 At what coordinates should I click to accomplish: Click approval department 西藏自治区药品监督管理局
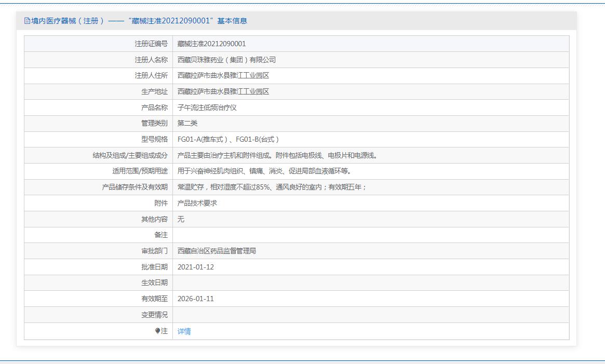(x=217, y=251)
